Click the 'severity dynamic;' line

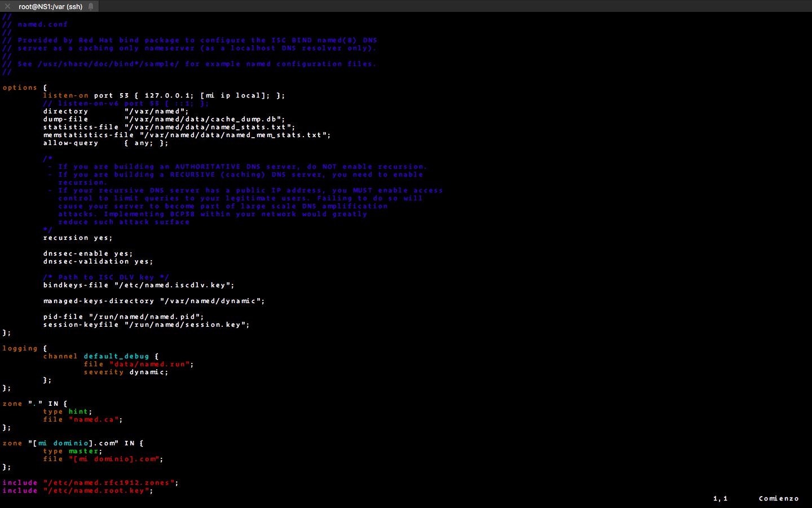[126, 372]
